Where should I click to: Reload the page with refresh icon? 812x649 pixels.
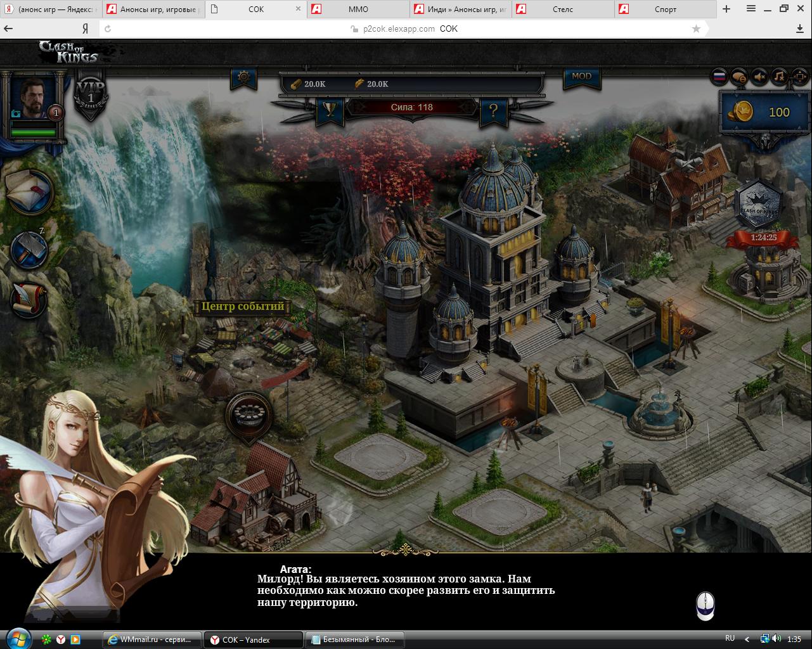(x=108, y=29)
